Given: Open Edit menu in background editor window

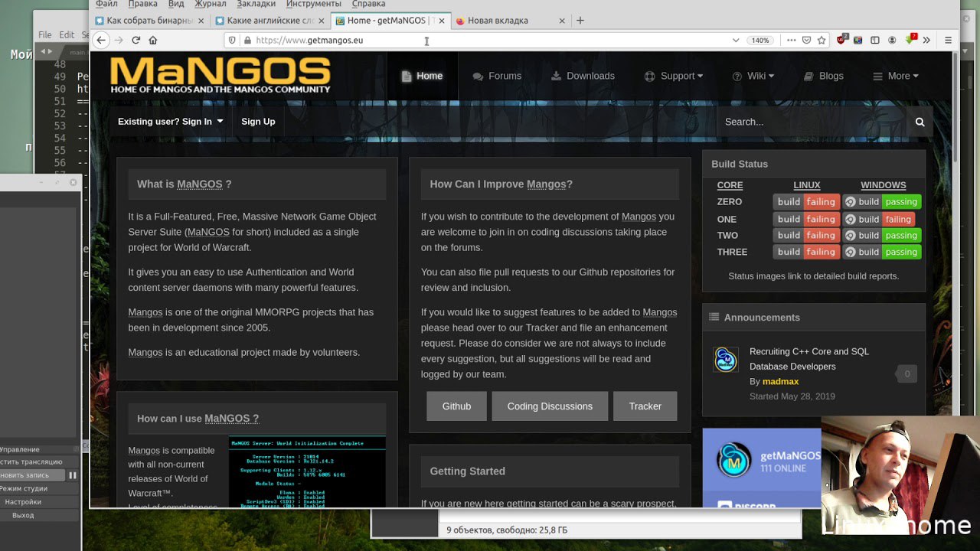Looking at the screenshot, I should point(67,35).
